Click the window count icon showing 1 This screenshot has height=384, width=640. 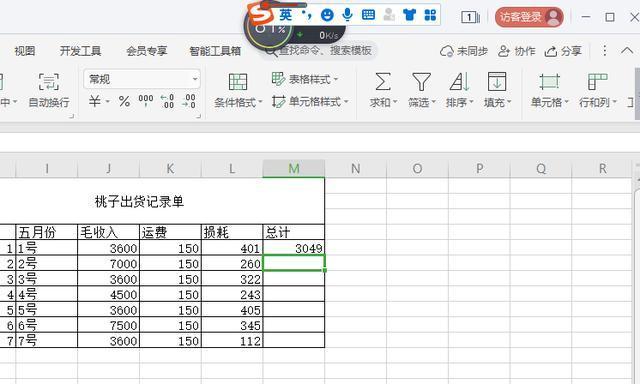pos(470,17)
